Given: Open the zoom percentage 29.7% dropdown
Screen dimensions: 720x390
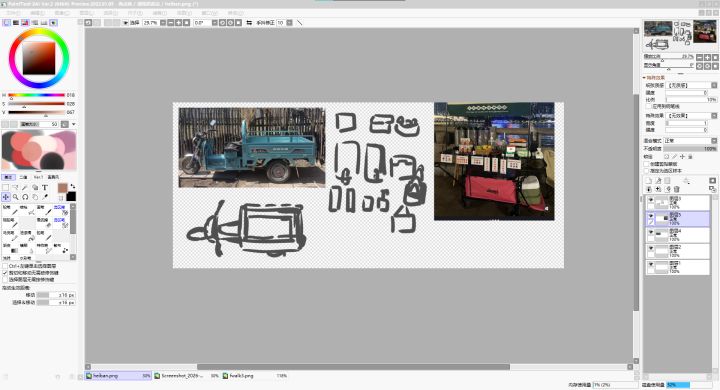Looking at the screenshot, I should tap(163, 23).
